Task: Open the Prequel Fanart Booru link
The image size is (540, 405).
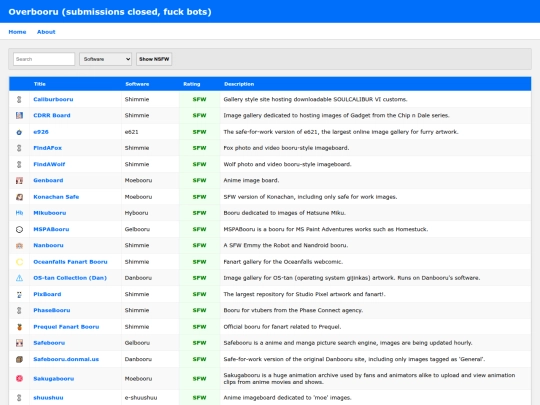Action: coord(66,327)
